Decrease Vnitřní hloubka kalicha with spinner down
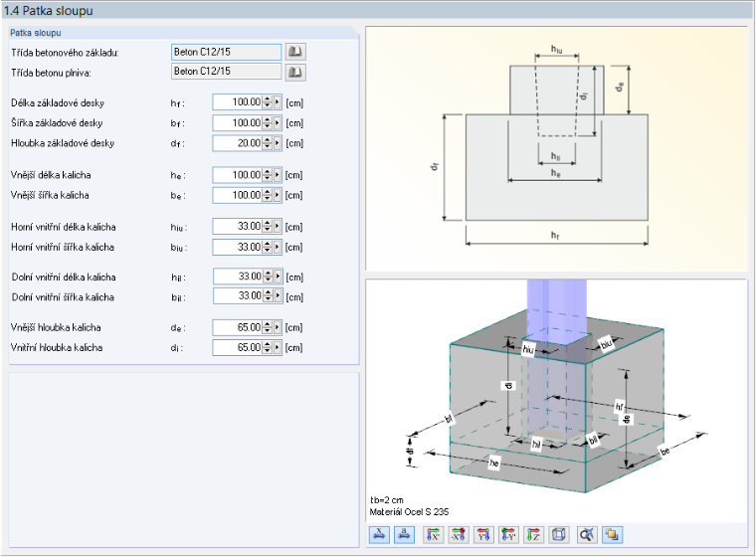756x557 pixels. (268, 350)
